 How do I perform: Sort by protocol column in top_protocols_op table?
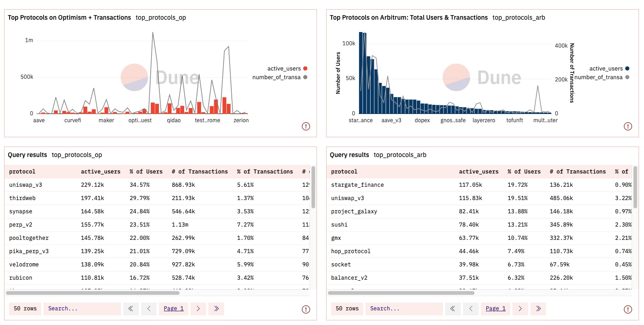[x=22, y=172]
